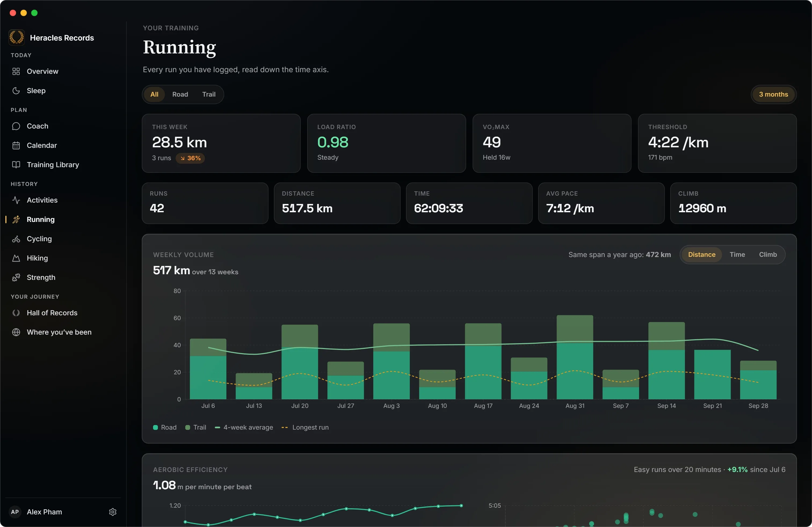Image resolution: width=812 pixels, height=527 pixels.
Task: Click the 12960 m climb value
Action: (x=702, y=208)
